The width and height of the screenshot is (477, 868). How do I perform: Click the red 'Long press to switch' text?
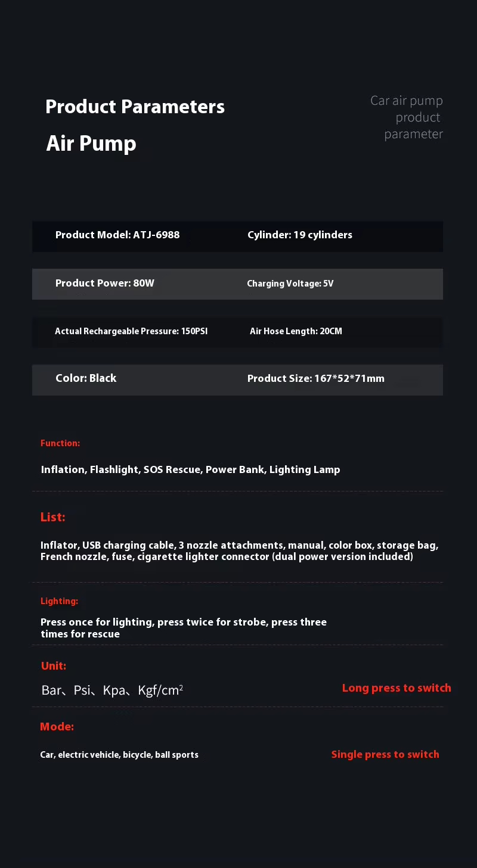coord(397,688)
